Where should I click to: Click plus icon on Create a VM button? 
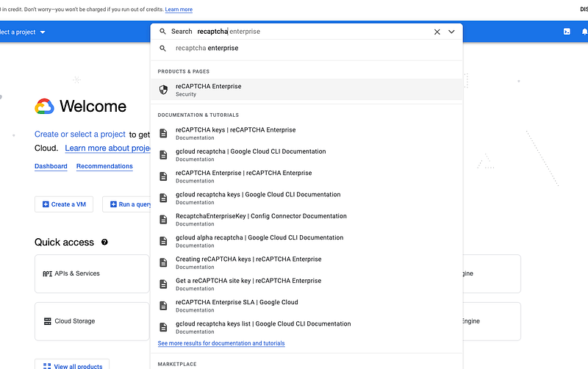(x=46, y=204)
